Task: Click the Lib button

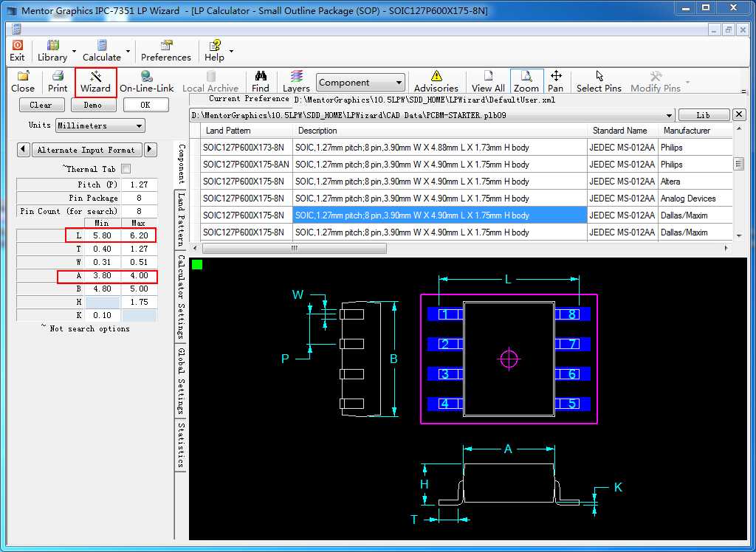Action: pyautogui.click(x=704, y=114)
